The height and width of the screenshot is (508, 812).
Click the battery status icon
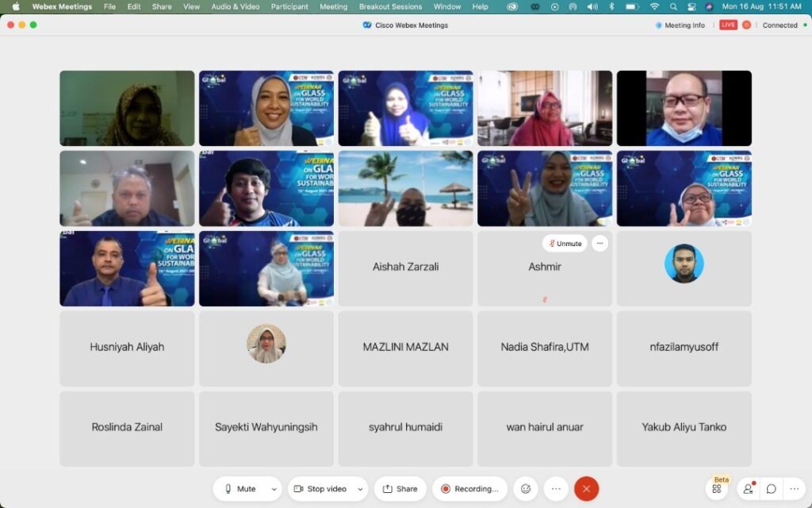point(632,6)
